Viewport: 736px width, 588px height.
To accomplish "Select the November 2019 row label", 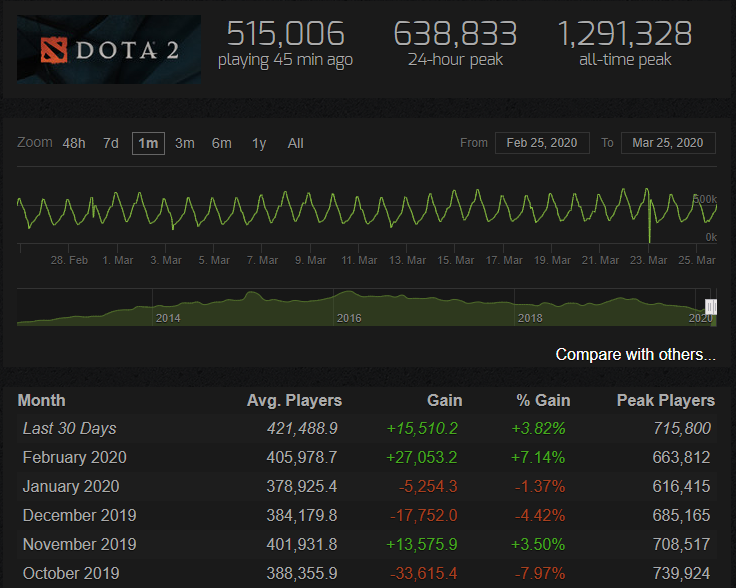I will tap(79, 544).
